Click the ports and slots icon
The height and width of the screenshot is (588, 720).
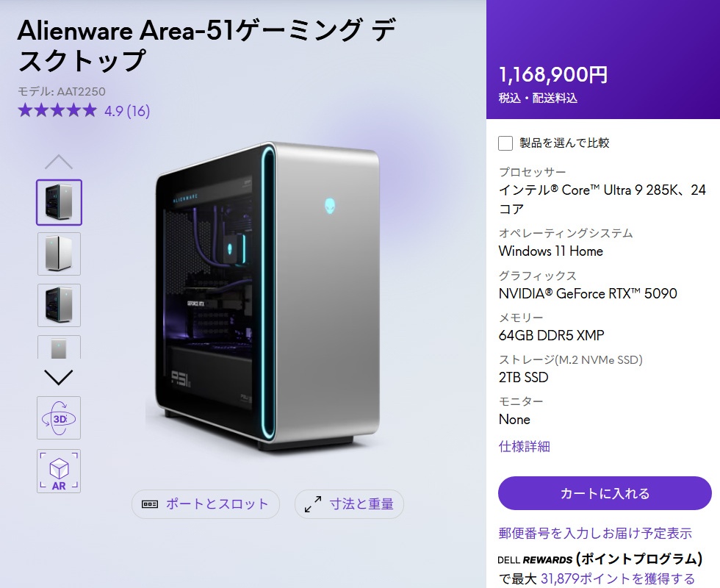(x=150, y=504)
